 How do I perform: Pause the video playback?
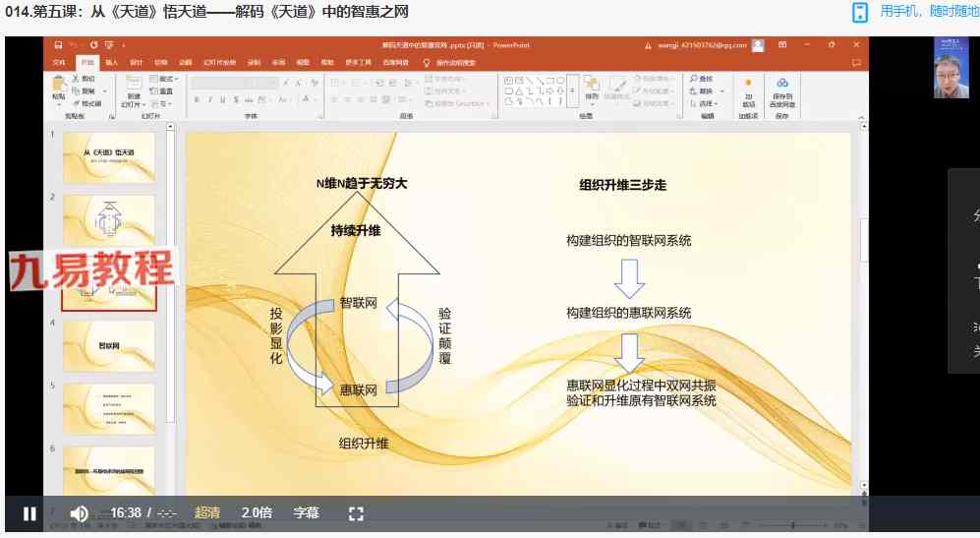tap(29, 512)
